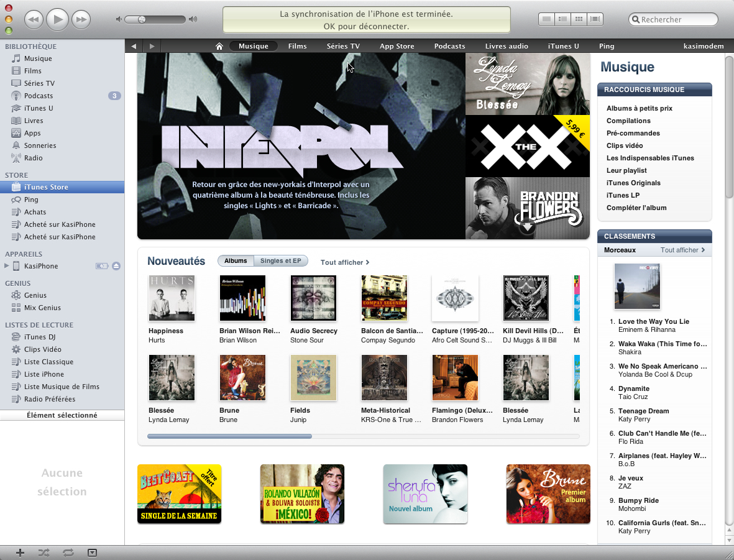Select the Singles et EP segment
Image resolution: width=734 pixels, height=560 pixels.
pyautogui.click(x=280, y=261)
